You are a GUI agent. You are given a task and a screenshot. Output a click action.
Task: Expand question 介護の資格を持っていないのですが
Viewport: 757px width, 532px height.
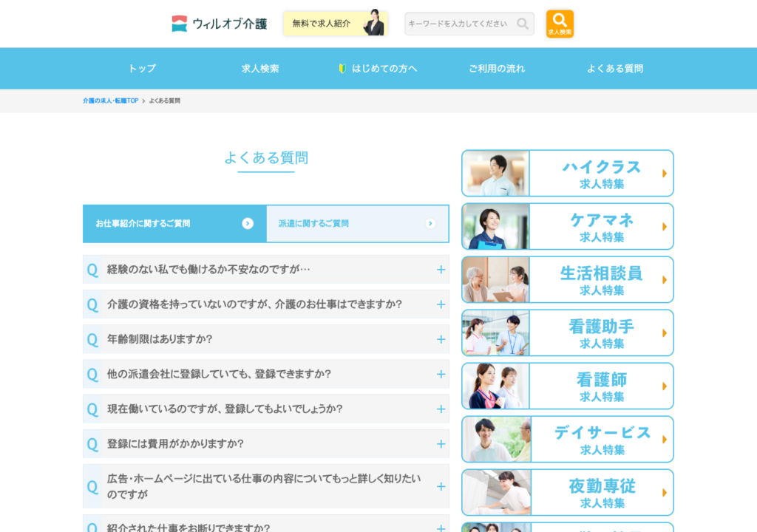tap(266, 304)
